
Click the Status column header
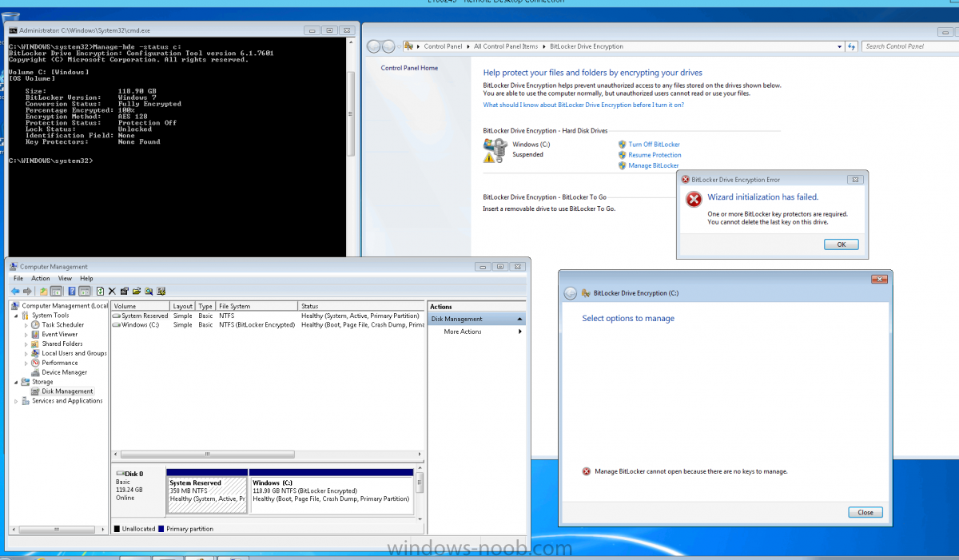coord(361,306)
